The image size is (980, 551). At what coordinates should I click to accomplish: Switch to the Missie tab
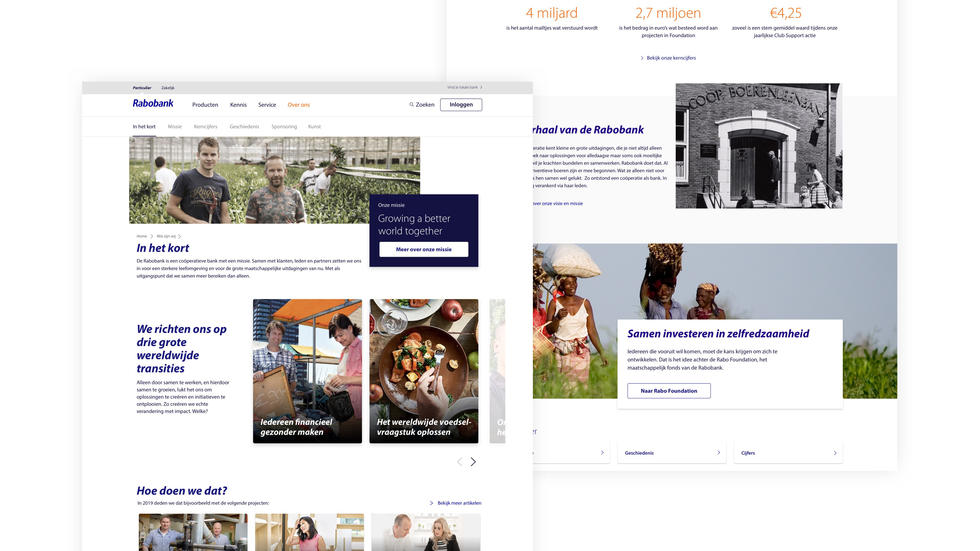pos(175,127)
